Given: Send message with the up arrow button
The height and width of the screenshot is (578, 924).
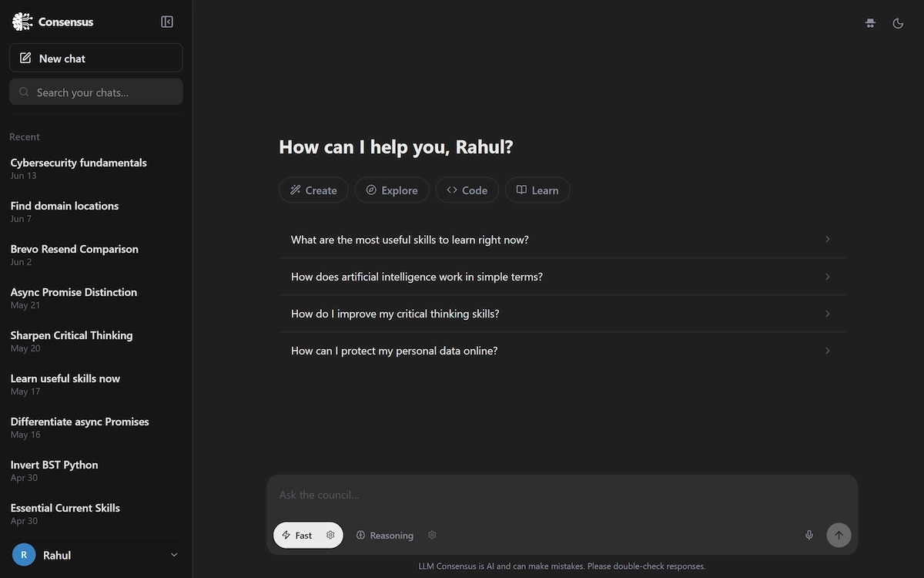Looking at the screenshot, I should (839, 535).
